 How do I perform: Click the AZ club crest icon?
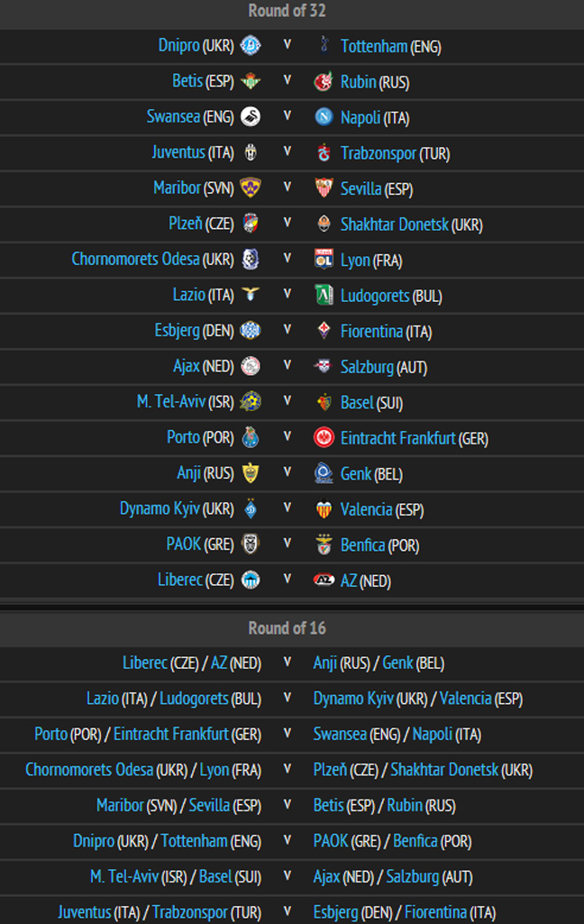click(324, 580)
